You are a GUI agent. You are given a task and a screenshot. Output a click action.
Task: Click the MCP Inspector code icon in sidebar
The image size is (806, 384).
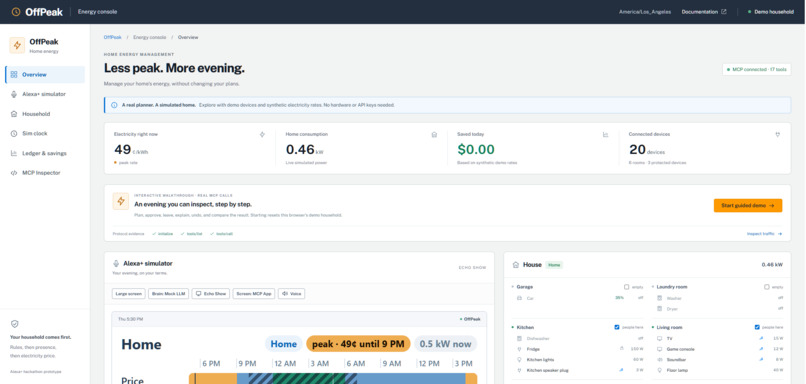(14, 173)
